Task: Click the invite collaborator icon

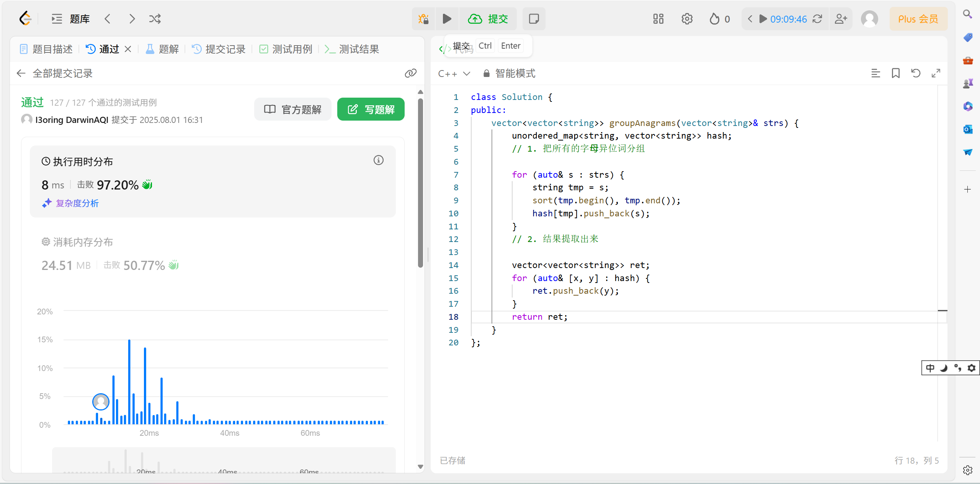Action: (841, 19)
